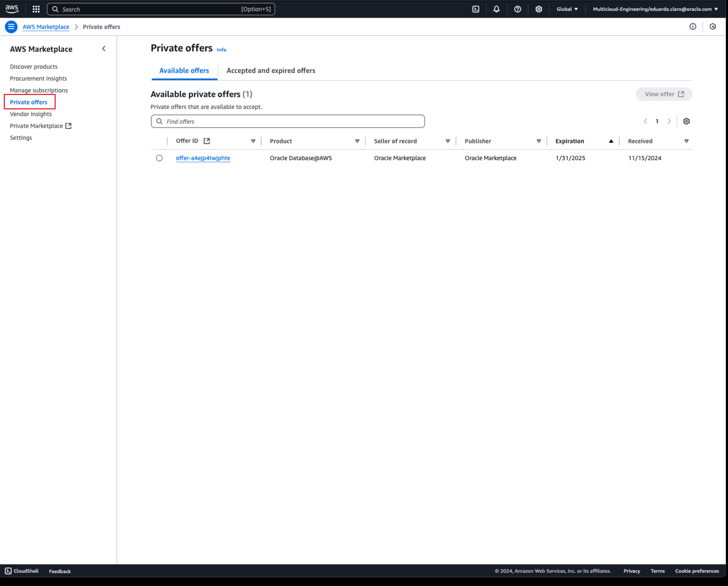Open CloudShell from the top navigation bar
The image size is (728, 586).
[x=476, y=9]
